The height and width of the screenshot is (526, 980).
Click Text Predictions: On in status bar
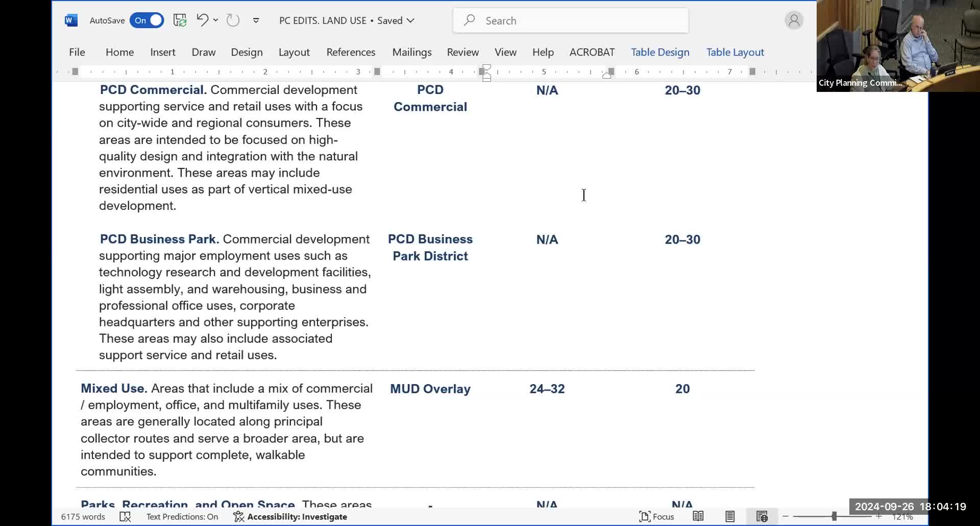(182, 517)
